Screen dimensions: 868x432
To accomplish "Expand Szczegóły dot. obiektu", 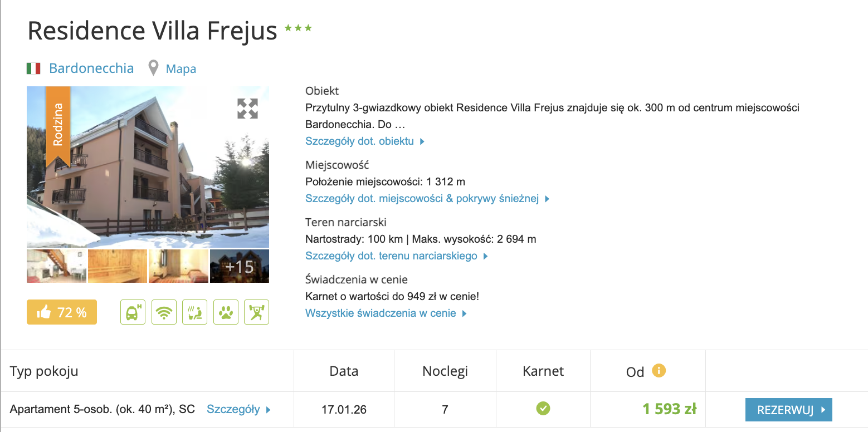I will click(365, 141).
